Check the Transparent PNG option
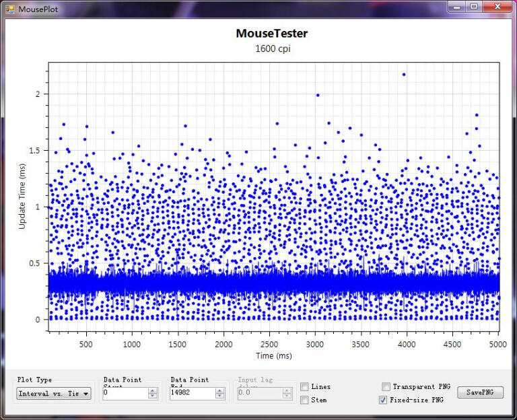 pyautogui.click(x=386, y=387)
